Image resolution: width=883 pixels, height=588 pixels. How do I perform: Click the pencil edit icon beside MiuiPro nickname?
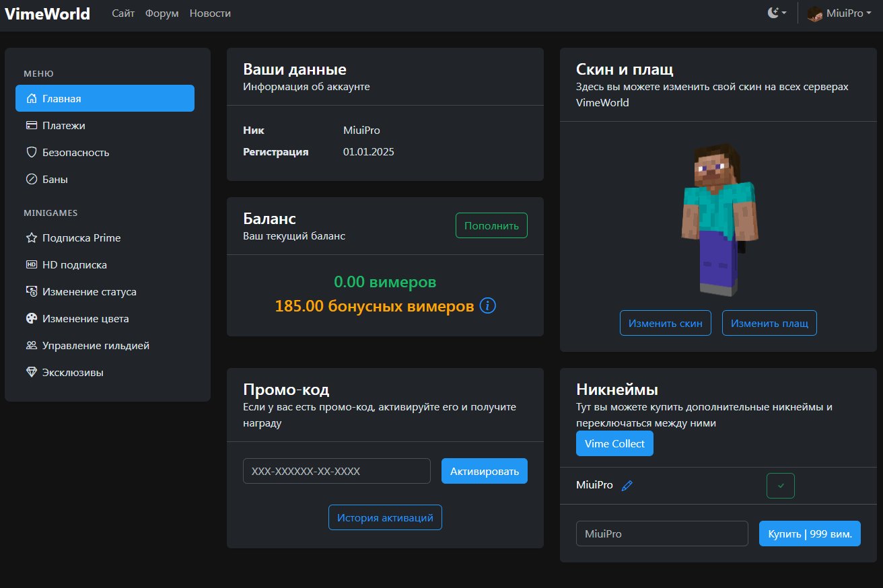627,486
